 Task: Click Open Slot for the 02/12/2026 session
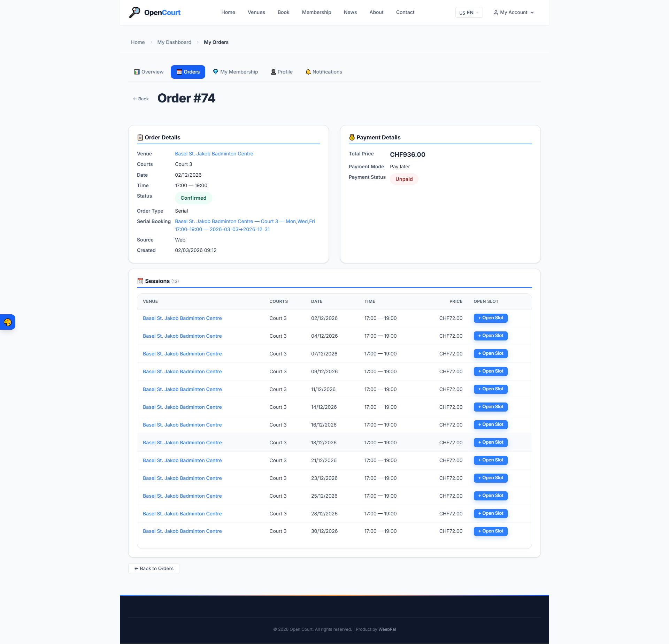click(490, 318)
